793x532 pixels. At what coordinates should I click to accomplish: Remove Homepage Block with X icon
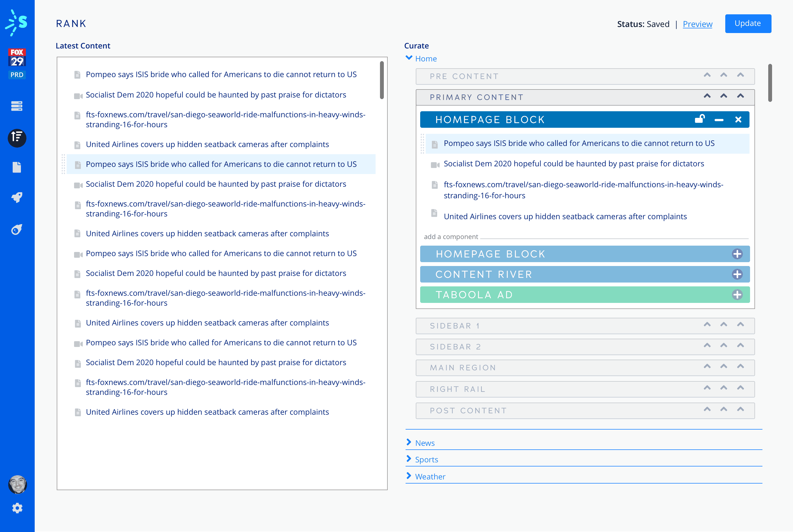pos(738,120)
